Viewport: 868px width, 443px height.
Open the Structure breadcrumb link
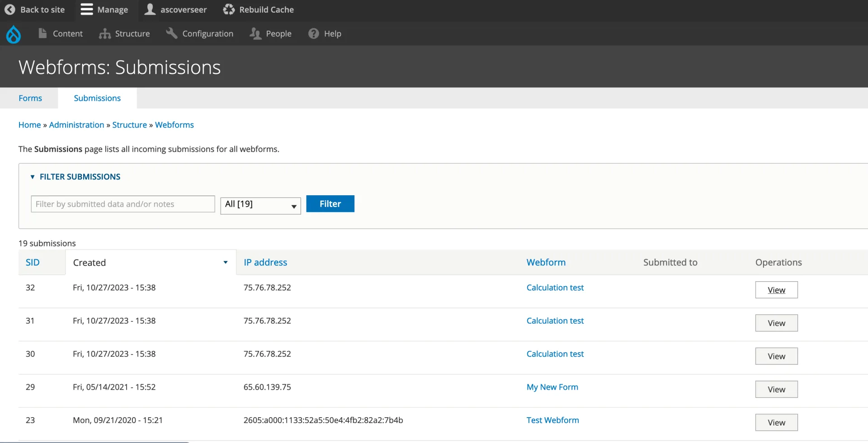[129, 125]
